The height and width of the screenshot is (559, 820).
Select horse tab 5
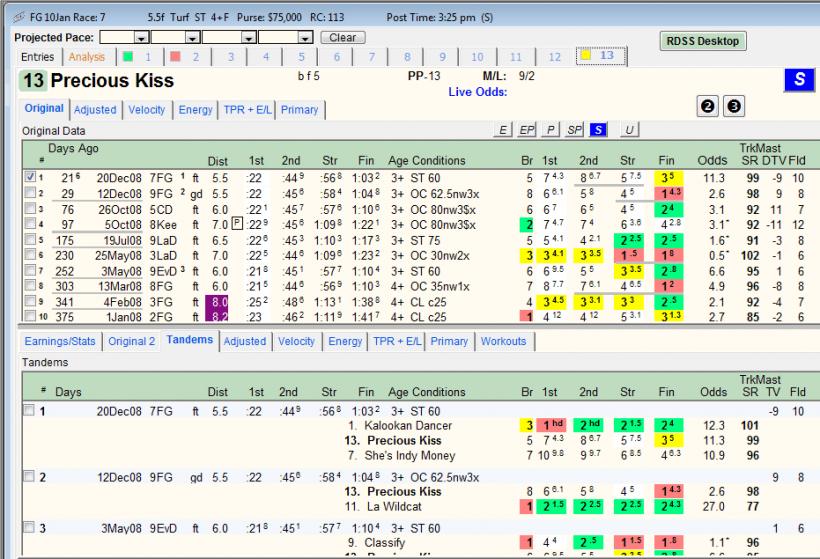[302, 56]
